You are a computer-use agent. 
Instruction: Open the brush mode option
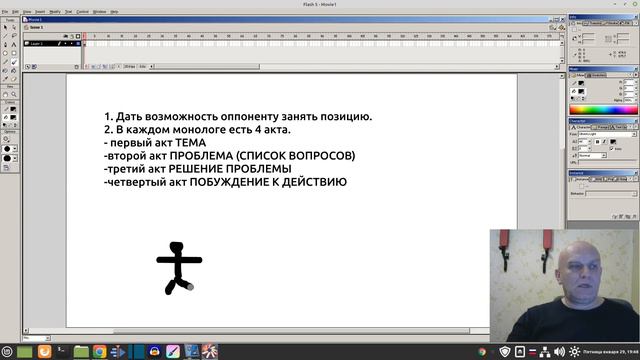(6, 139)
